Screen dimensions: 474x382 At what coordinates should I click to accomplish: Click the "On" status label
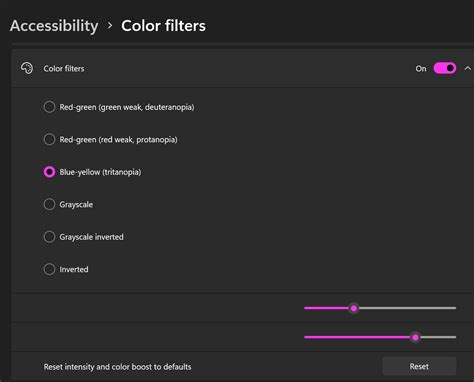tap(421, 69)
